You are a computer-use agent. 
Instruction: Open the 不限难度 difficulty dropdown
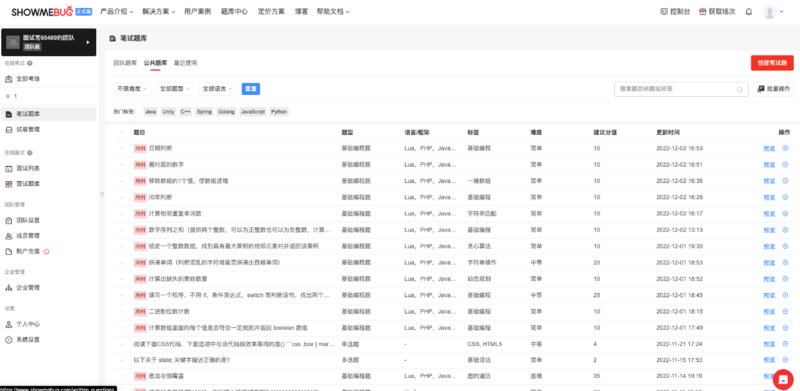(x=132, y=89)
